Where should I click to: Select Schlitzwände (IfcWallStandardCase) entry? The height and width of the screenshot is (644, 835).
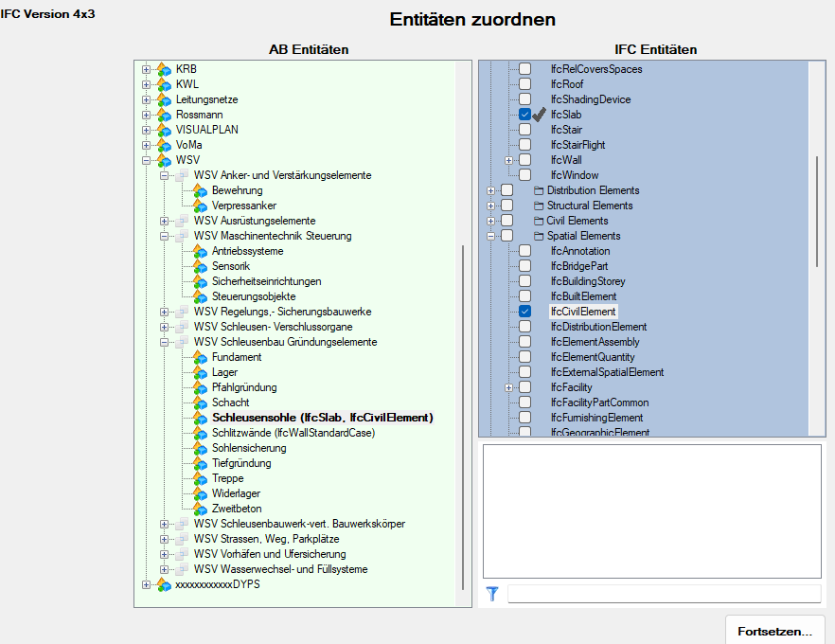tap(293, 433)
